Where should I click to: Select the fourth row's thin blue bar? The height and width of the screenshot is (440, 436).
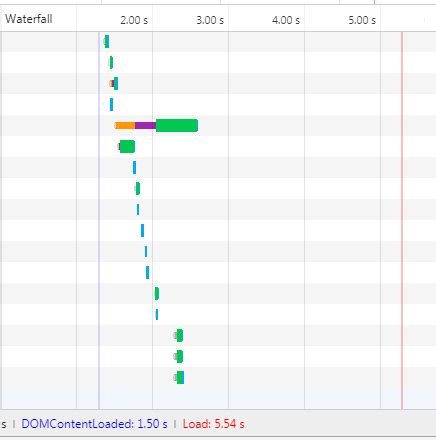click(x=111, y=105)
